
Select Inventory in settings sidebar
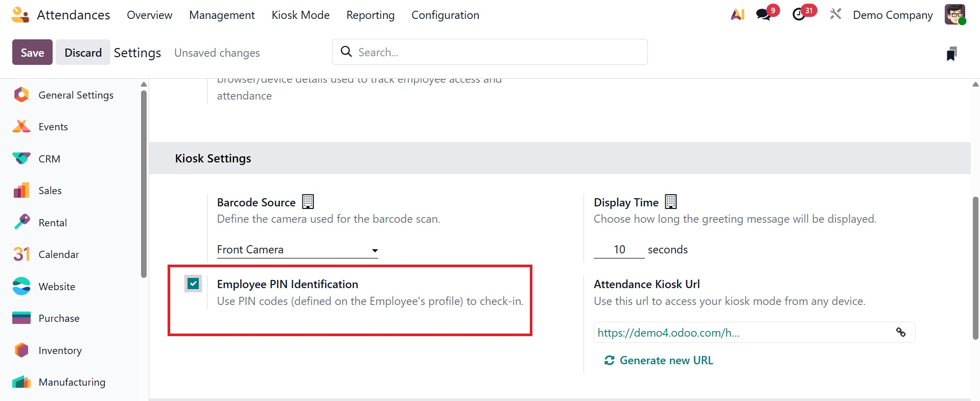click(x=60, y=350)
